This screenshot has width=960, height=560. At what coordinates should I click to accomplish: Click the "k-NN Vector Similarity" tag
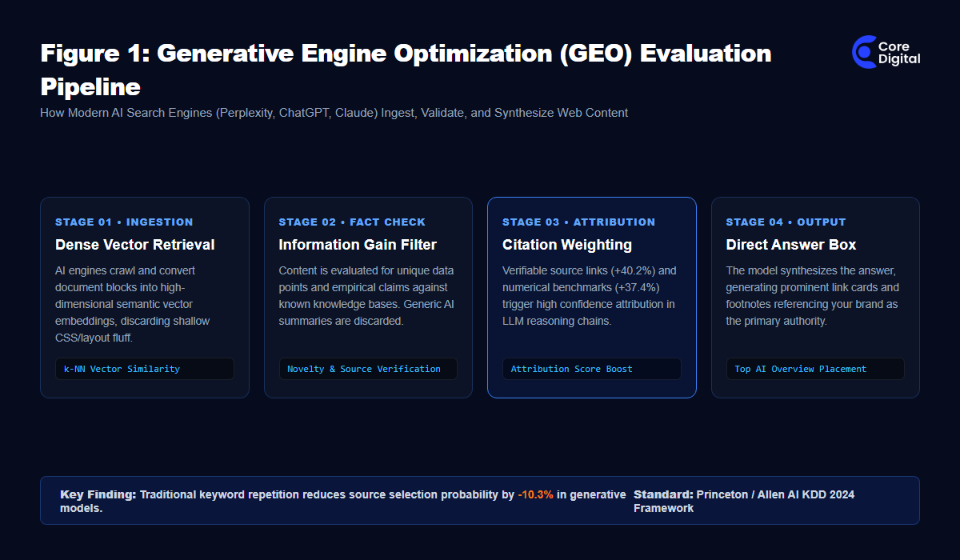tap(145, 369)
